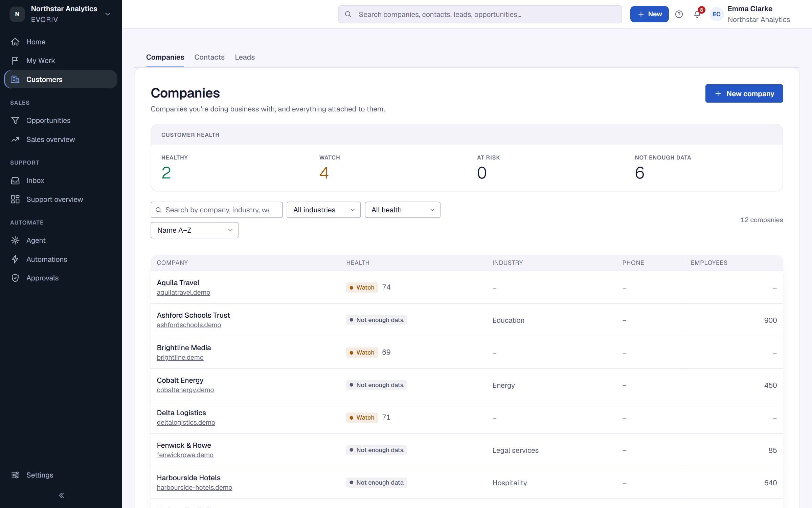Open aquilatravel.demo link
Image resolution: width=812 pixels, height=508 pixels.
(x=183, y=292)
